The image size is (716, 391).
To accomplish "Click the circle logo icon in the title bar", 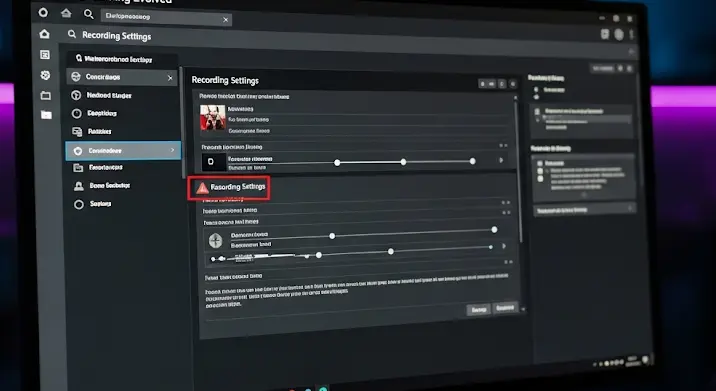I will tap(43, 12).
